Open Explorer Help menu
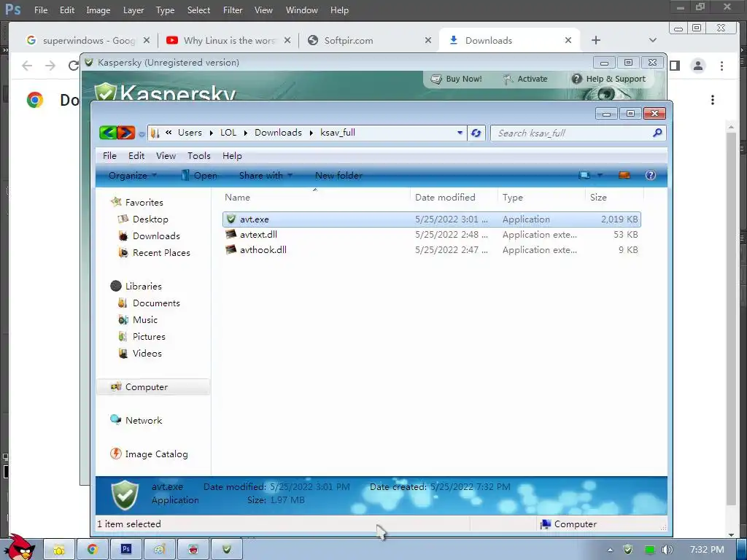 click(232, 156)
